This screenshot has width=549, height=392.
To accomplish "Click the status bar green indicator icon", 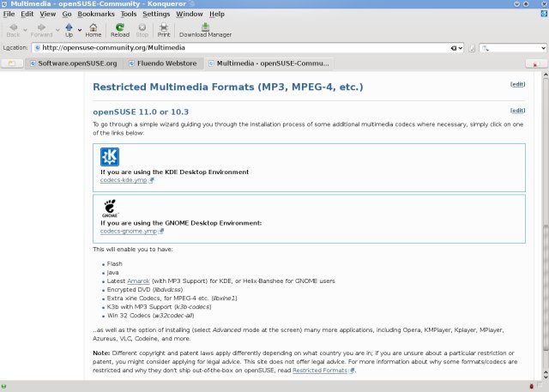I will point(3,386).
